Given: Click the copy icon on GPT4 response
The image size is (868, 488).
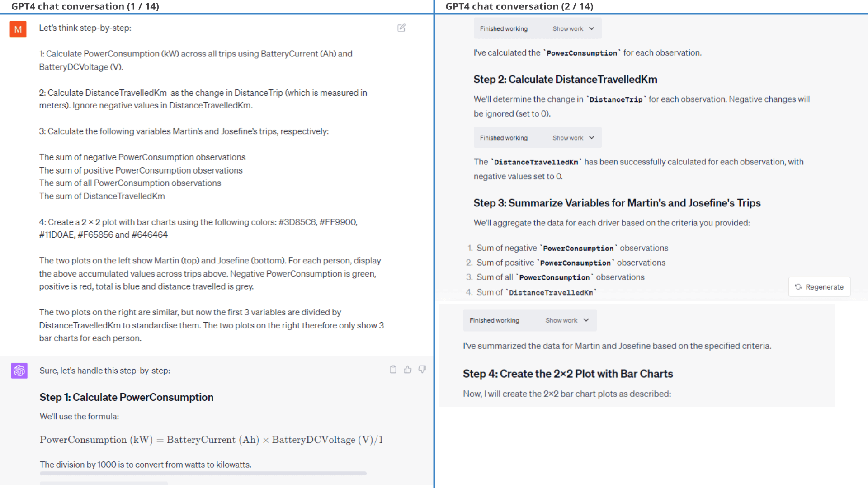Looking at the screenshot, I should tap(393, 370).
